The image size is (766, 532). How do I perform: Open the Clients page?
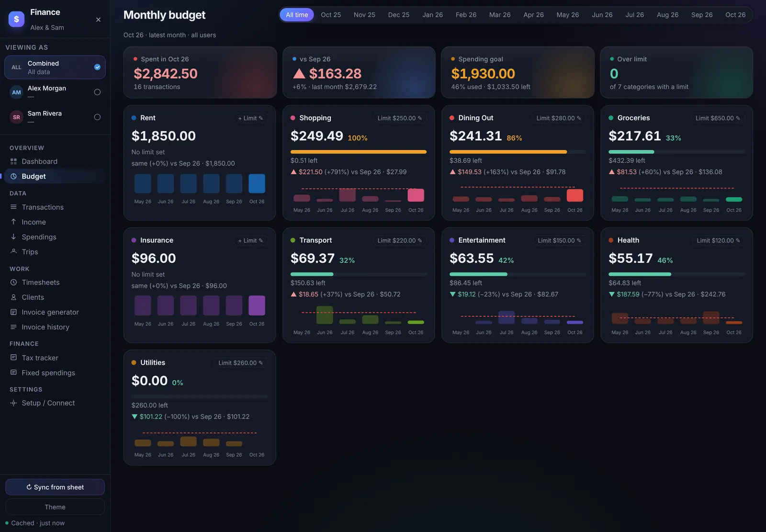[x=55, y=297]
